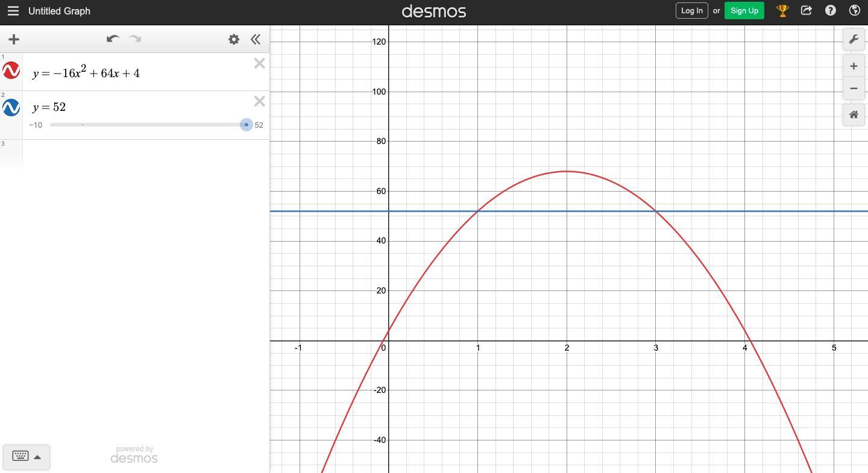Show the on-screen keyboard
868x473 pixels.
point(27,457)
